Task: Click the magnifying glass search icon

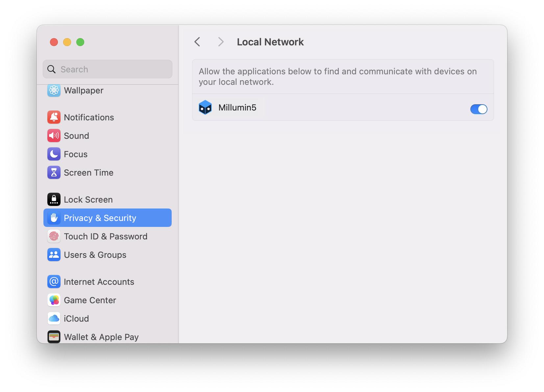Action: (x=52, y=69)
